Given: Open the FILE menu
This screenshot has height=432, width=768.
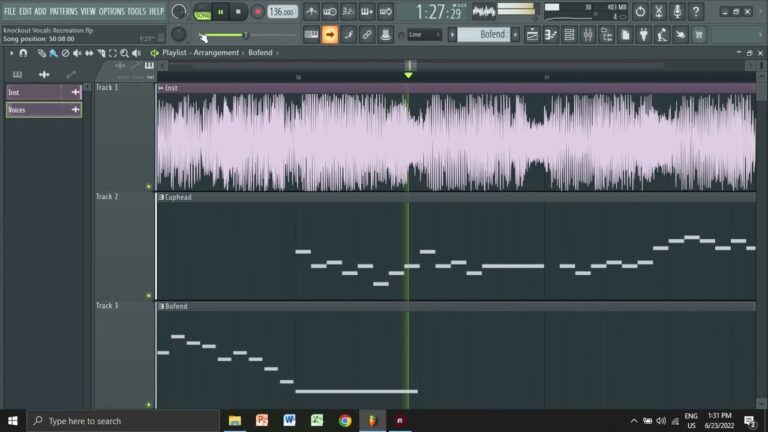Looking at the screenshot, I should pos(10,11).
